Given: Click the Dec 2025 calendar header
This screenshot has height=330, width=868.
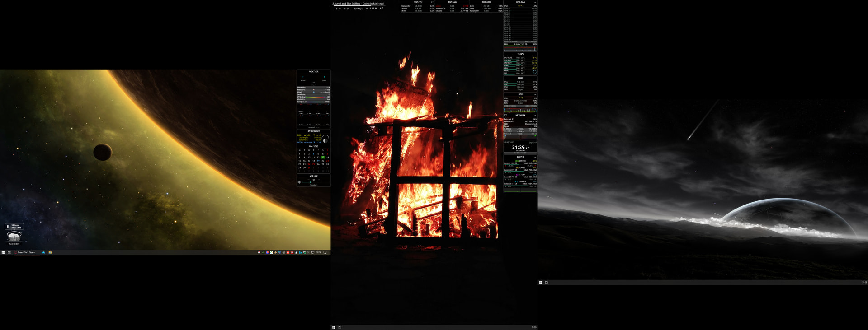Looking at the screenshot, I should coord(313,146).
